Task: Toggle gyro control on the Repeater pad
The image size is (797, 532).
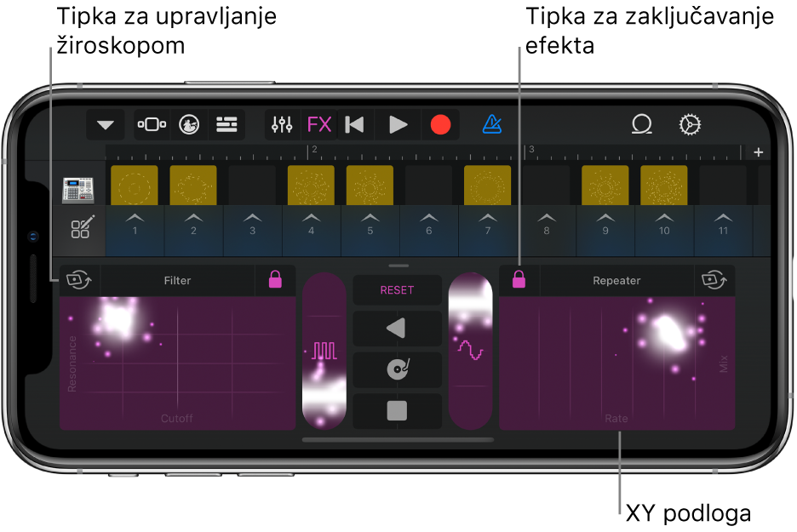Action: tap(714, 280)
